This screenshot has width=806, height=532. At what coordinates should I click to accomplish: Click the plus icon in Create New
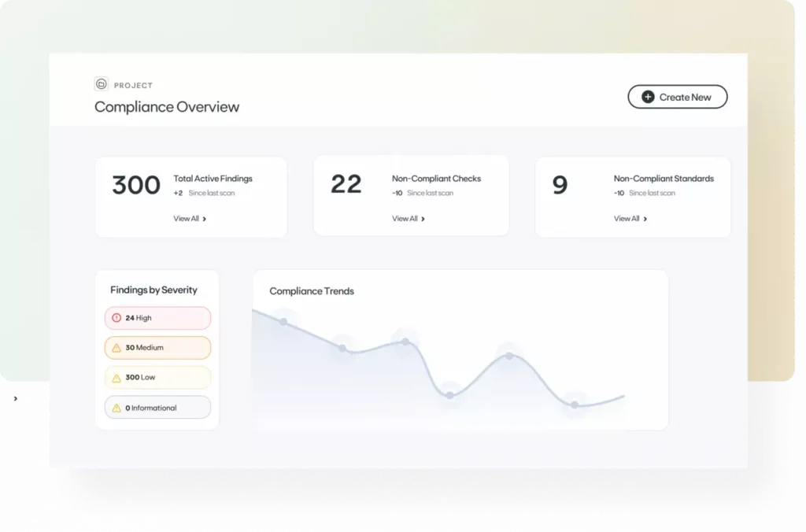point(648,97)
